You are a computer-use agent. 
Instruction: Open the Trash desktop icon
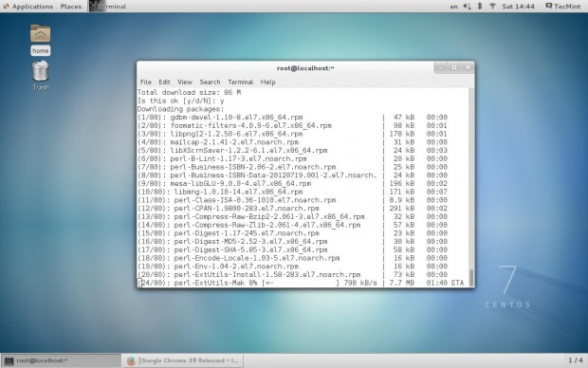[41, 75]
